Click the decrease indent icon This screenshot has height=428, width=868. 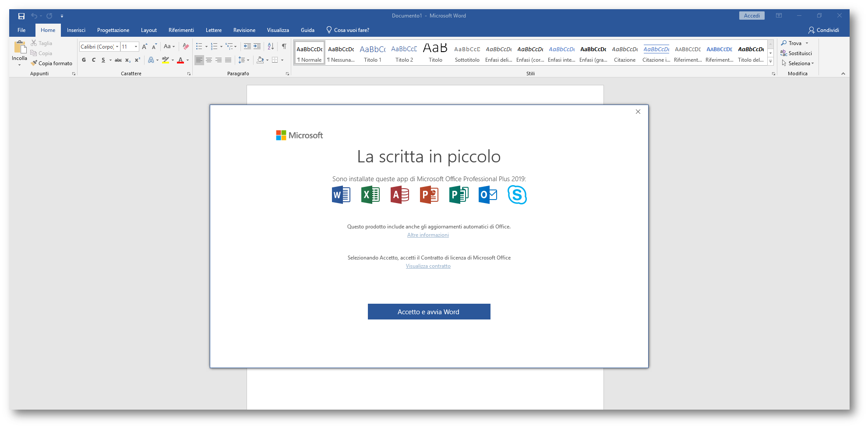click(247, 46)
